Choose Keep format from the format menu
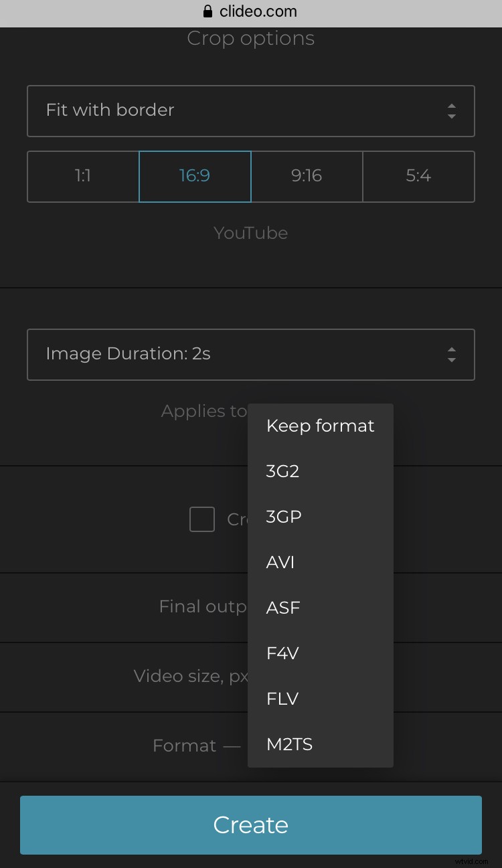Screen dimensions: 502x868 click(320, 426)
